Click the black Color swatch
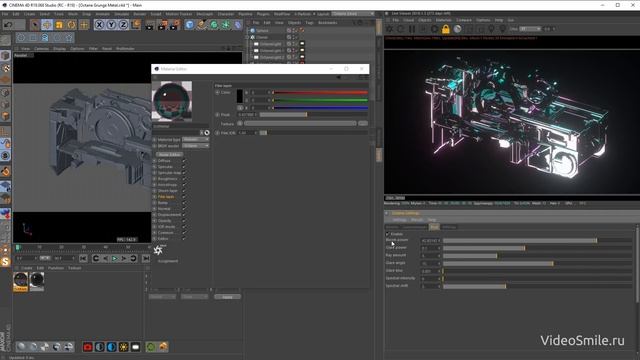The image size is (640, 360). coord(240,96)
